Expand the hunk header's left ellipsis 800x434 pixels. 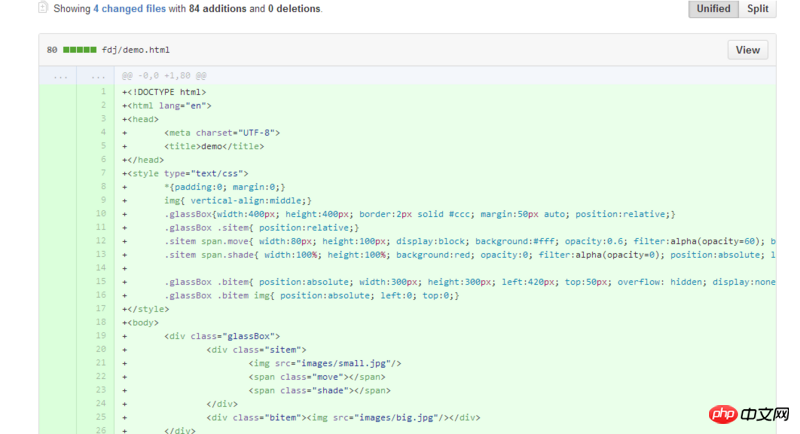(60, 76)
